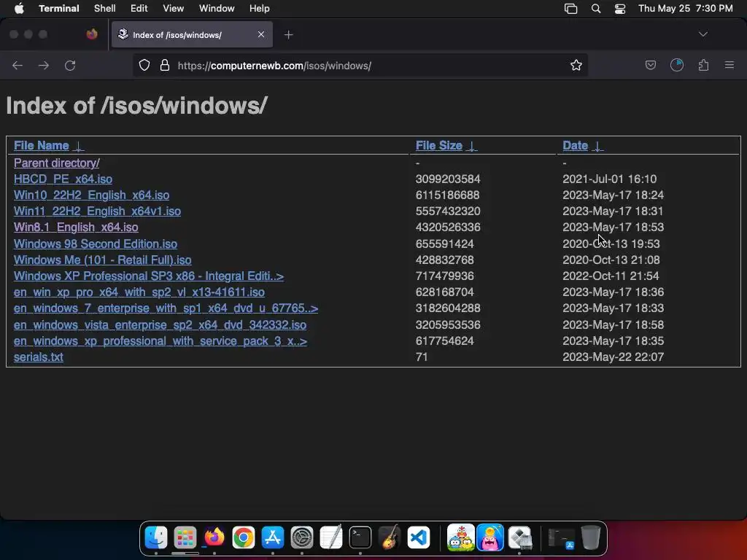Click the Date sort arrow

click(597, 146)
